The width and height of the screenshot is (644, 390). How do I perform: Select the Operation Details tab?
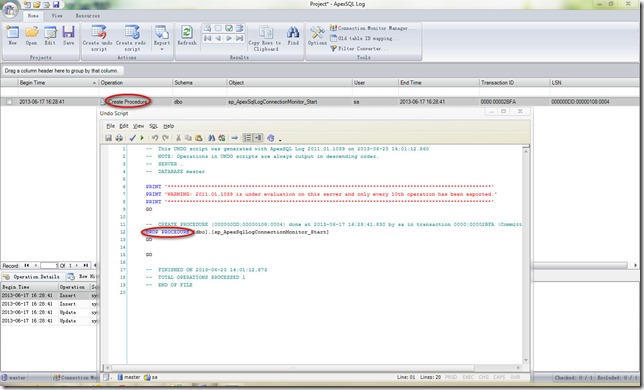(32, 277)
